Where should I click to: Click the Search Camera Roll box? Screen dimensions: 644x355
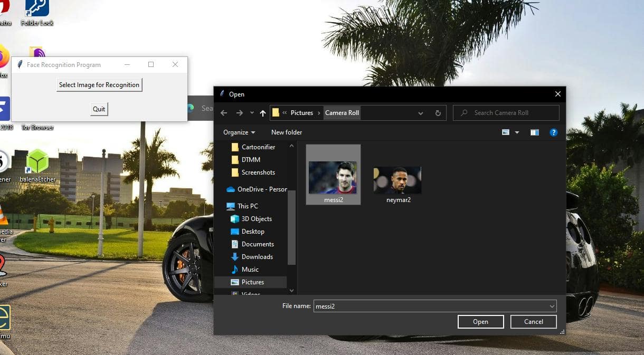(506, 113)
